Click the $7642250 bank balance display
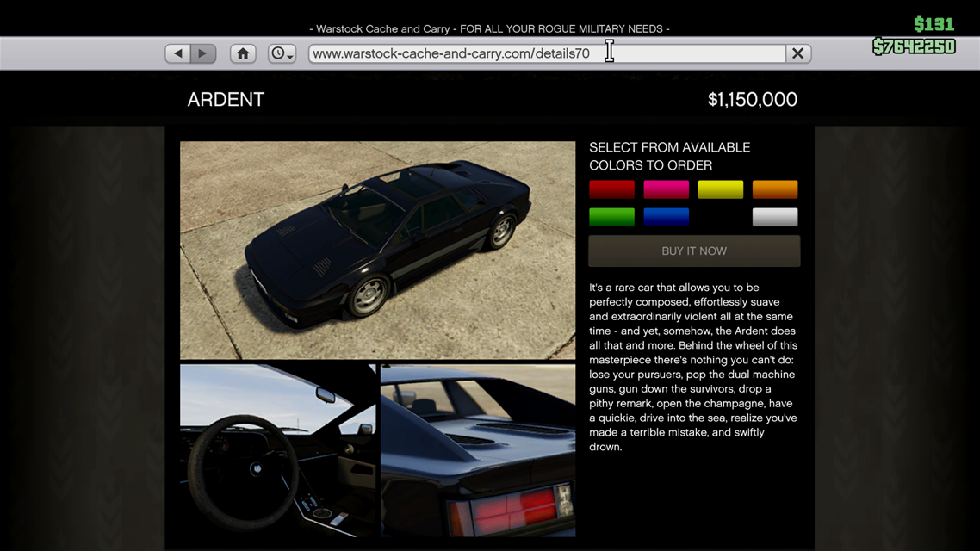 [914, 46]
